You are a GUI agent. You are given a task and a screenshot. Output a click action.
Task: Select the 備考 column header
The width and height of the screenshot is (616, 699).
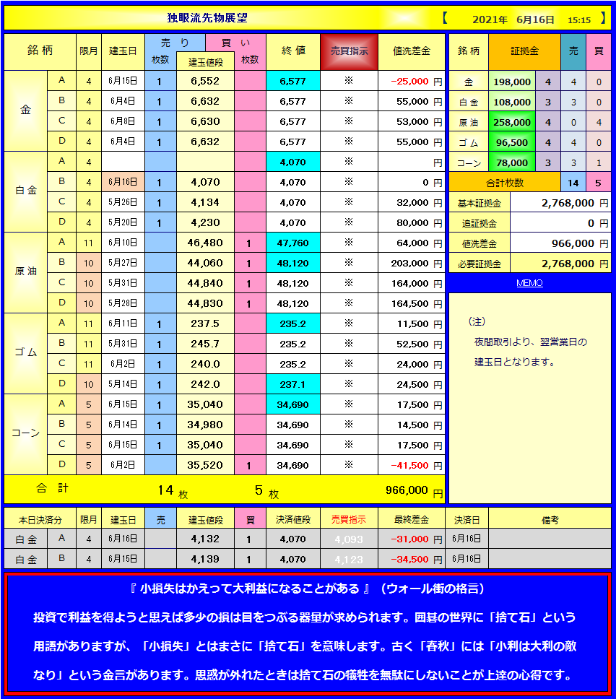coord(550,519)
